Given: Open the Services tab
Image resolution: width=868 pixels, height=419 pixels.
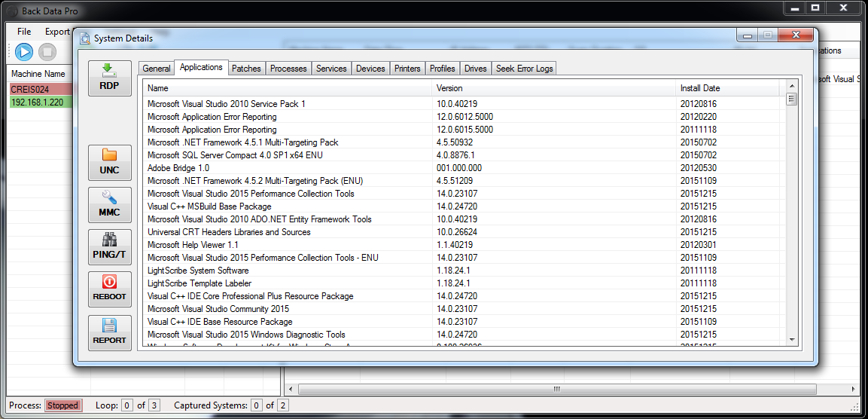Looking at the screenshot, I should coord(331,68).
